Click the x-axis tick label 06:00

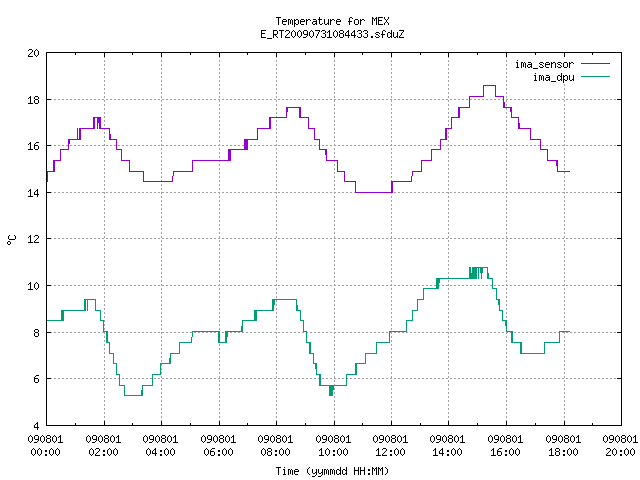(x=218, y=452)
